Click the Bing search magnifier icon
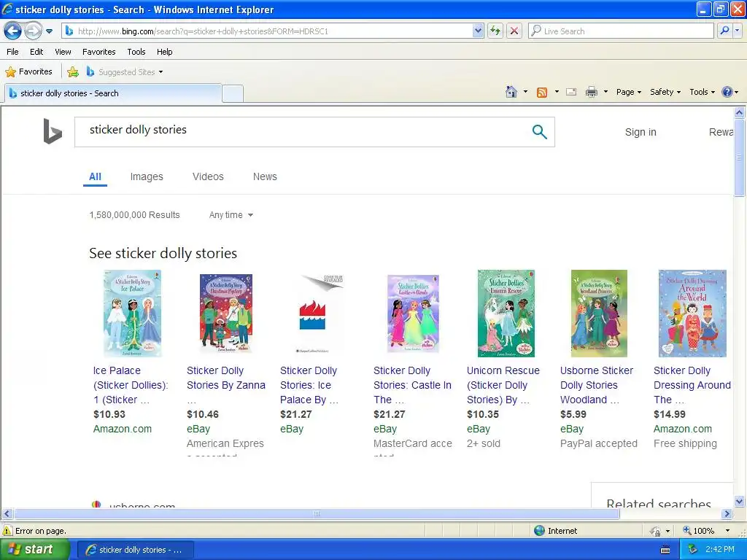 [539, 132]
